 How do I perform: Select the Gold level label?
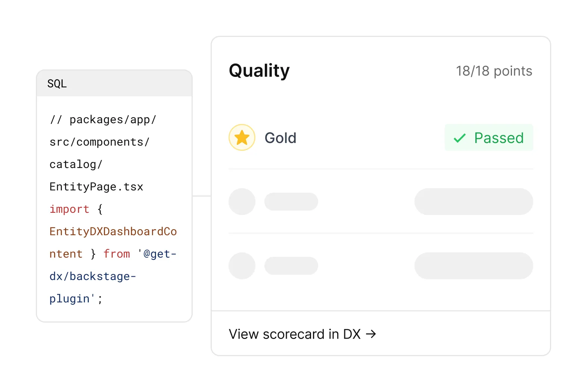(280, 138)
